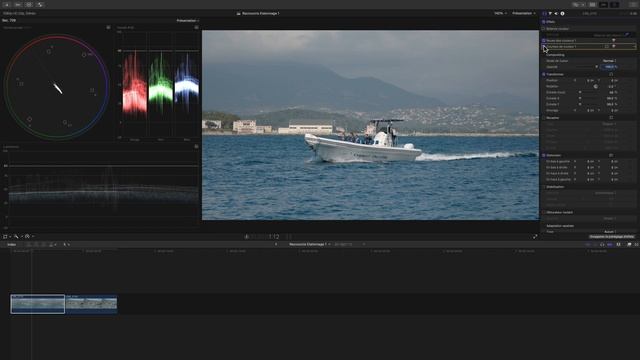
Task: Enable the Obturateur roulant checkbox
Action: pyautogui.click(x=544, y=212)
